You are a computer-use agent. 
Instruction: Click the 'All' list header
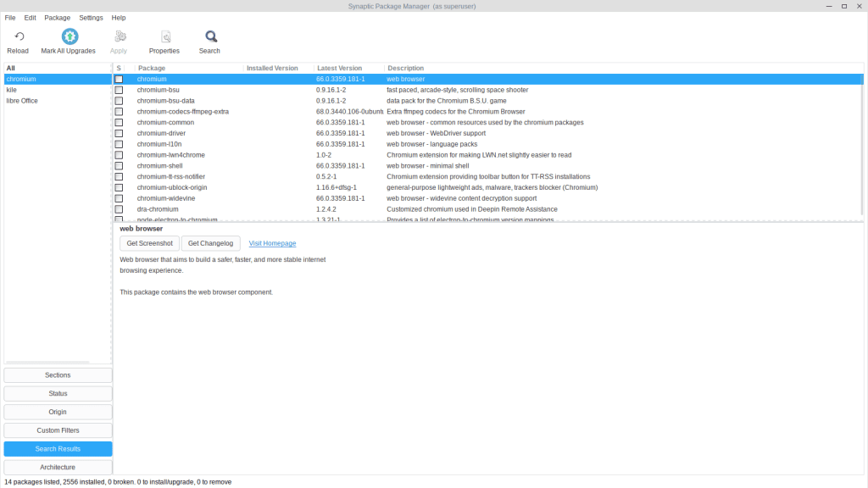(x=58, y=68)
